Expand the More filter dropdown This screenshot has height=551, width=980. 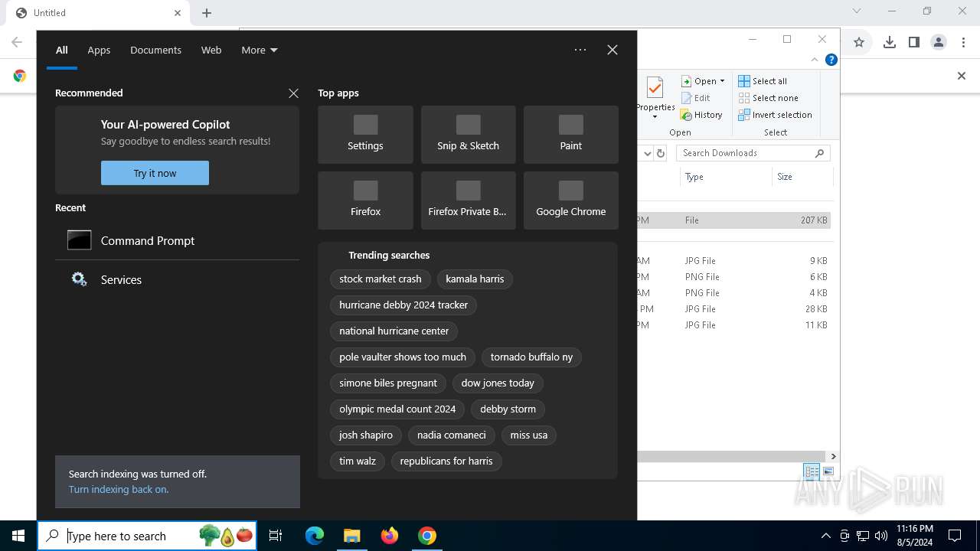260,50
